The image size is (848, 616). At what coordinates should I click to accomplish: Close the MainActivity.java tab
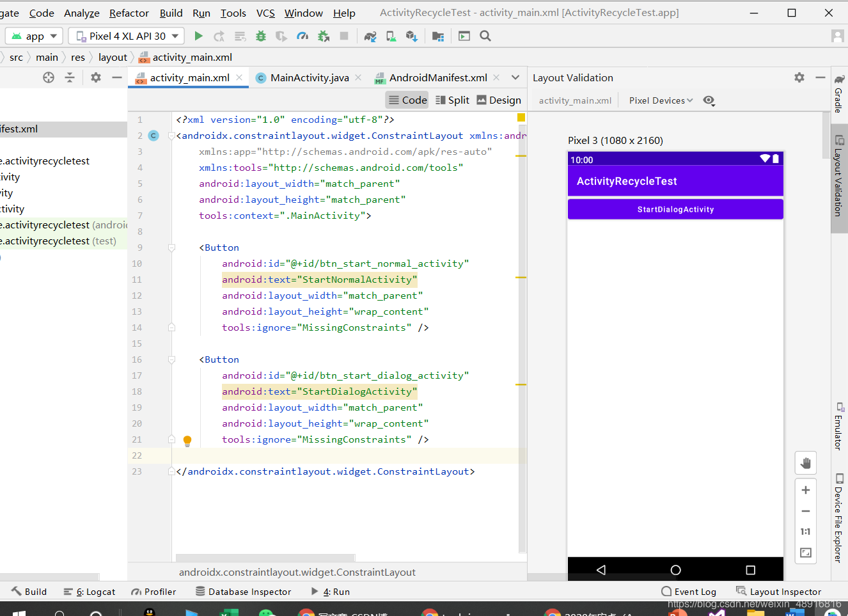pyautogui.click(x=358, y=77)
